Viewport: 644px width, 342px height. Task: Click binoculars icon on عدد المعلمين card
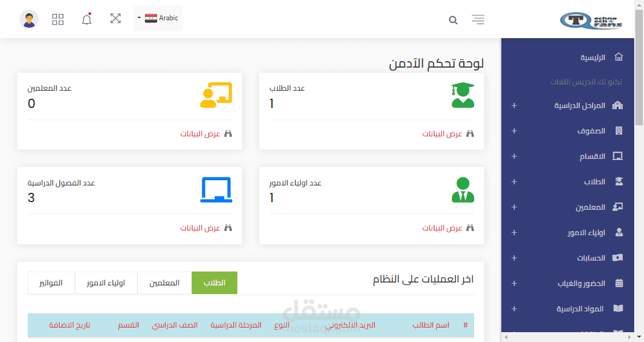228,133
